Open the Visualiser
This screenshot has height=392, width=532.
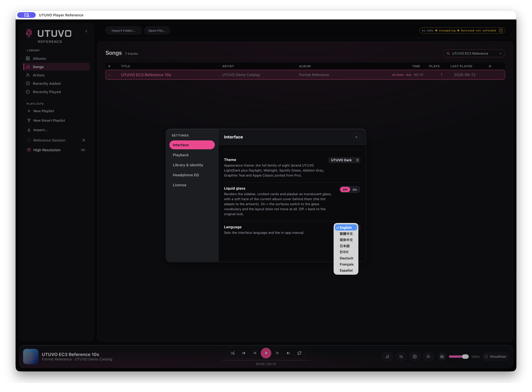[x=495, y=357]
